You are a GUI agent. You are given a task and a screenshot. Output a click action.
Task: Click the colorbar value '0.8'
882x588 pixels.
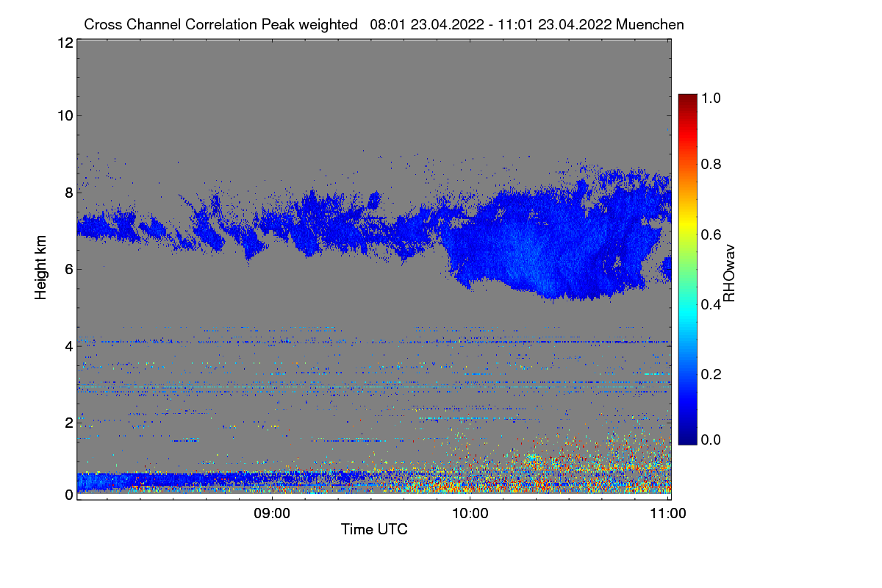pos(712,165)
